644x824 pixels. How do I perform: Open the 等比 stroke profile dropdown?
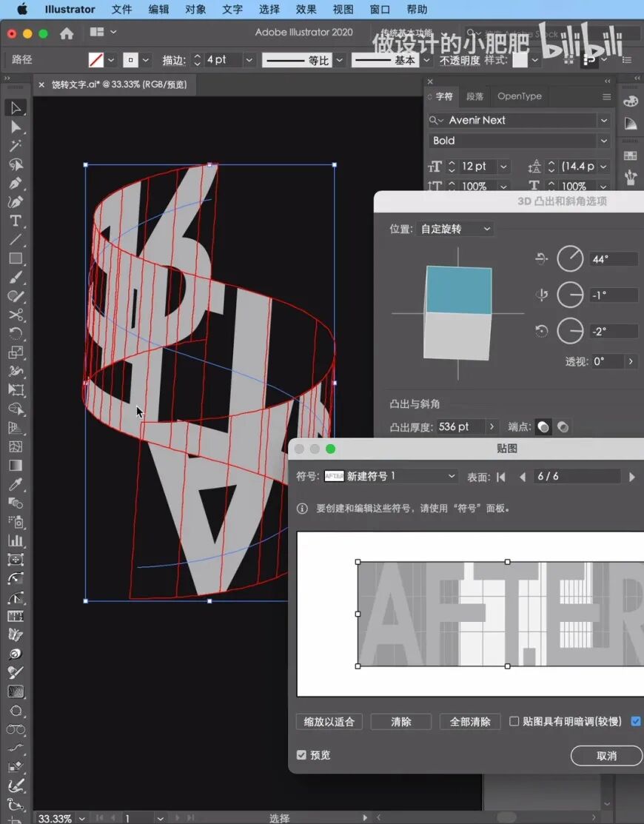(339, 60)
